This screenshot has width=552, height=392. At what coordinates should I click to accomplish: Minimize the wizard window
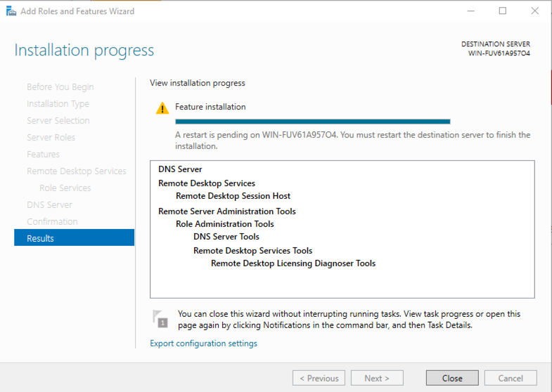[471, 11]
